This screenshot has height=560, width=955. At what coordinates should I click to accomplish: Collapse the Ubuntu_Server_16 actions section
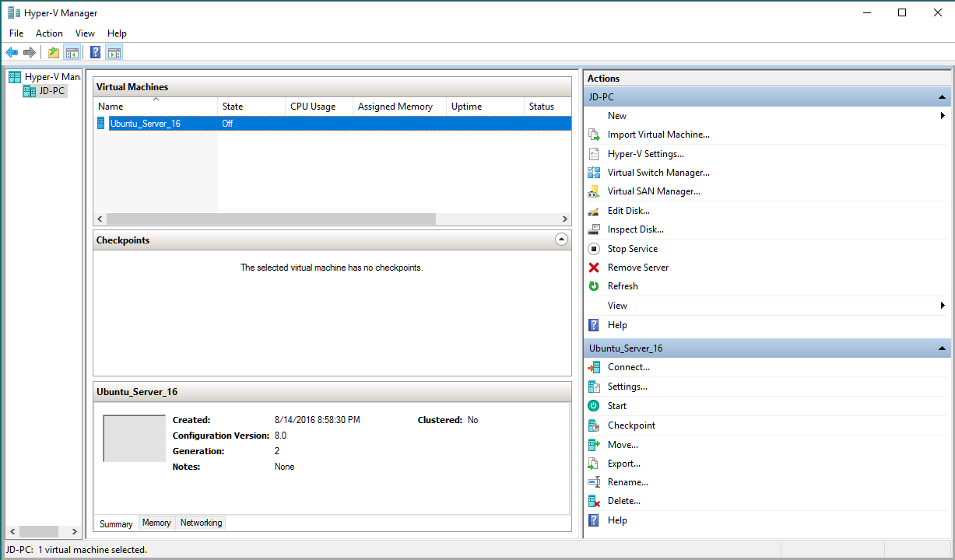[942, 348]
